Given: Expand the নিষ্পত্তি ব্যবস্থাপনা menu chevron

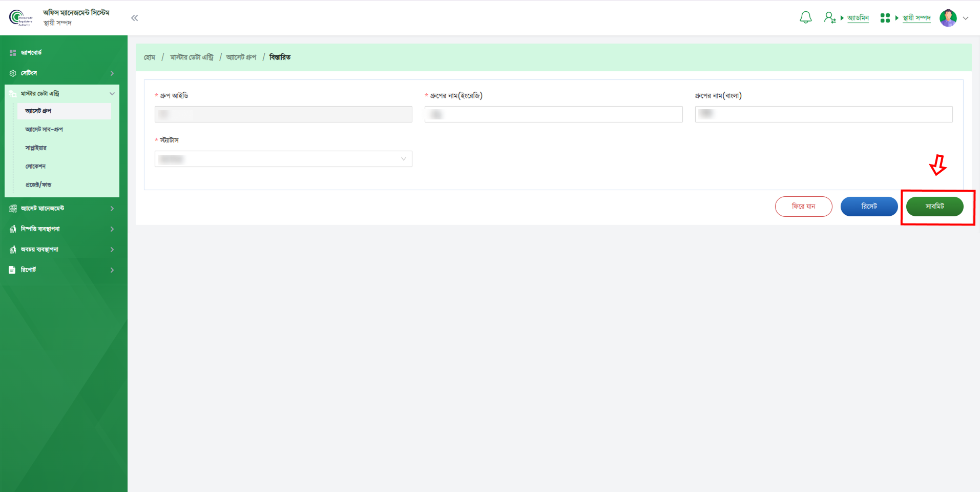Looking at the screenshot, I should pos(112,229).
